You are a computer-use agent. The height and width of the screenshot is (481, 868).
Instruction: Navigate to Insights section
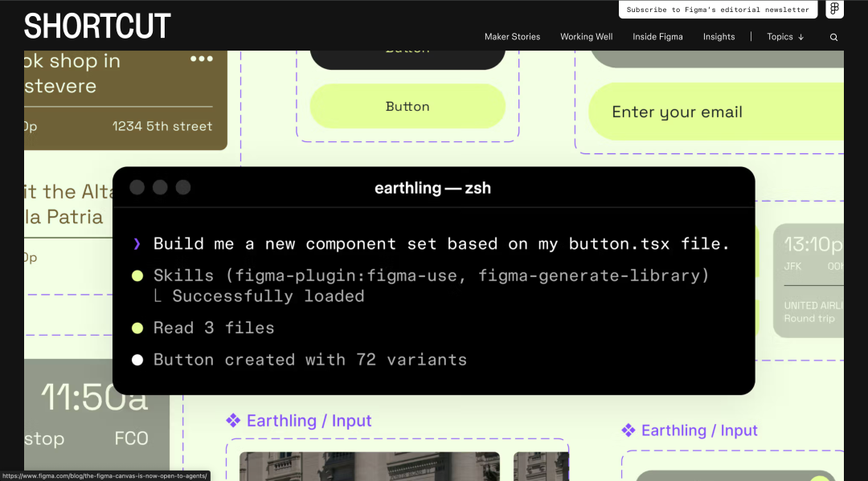719,36
